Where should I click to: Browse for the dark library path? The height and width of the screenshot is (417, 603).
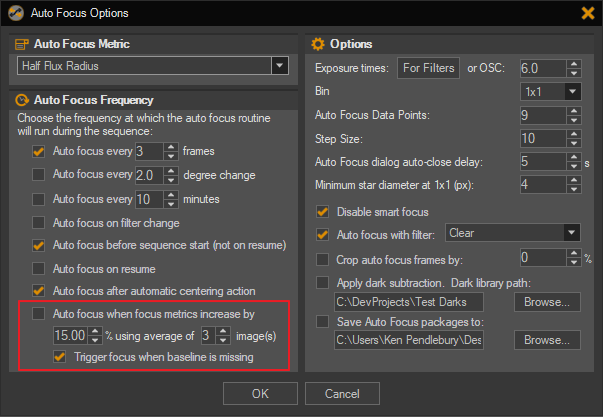coord(547,302)
